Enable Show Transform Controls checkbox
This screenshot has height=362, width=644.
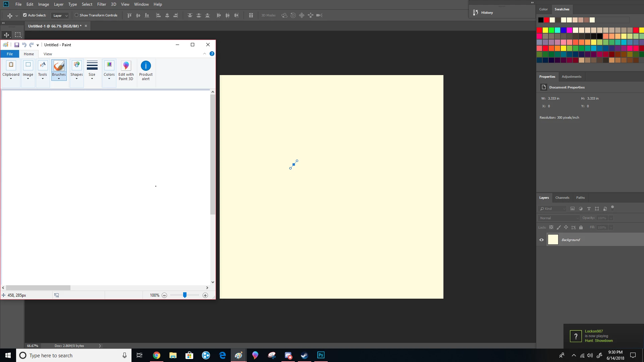coord(76,15)
